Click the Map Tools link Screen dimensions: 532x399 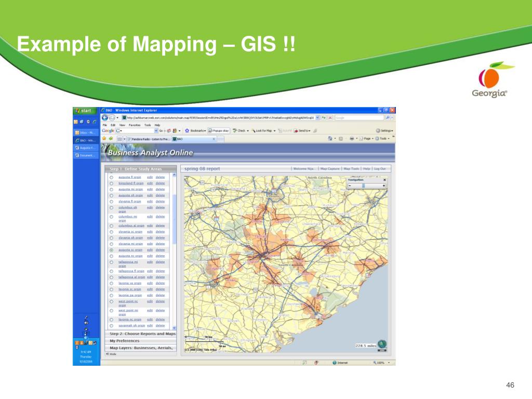pos(351,169)
